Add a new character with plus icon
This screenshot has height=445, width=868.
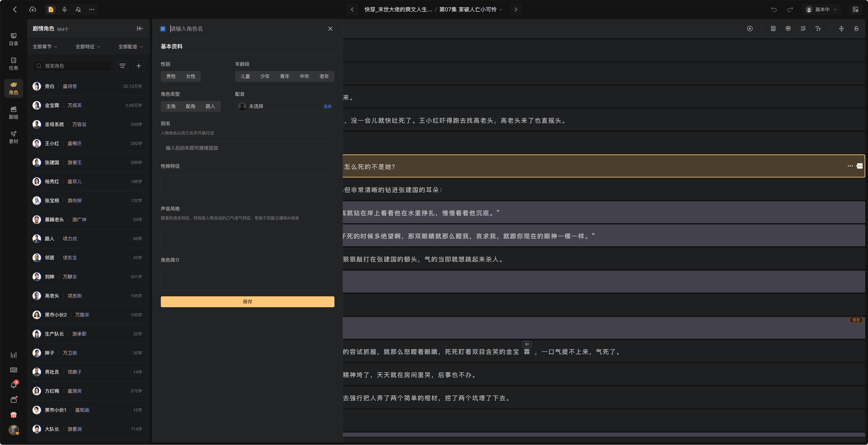pyautogui.click(x=139, y=66)
